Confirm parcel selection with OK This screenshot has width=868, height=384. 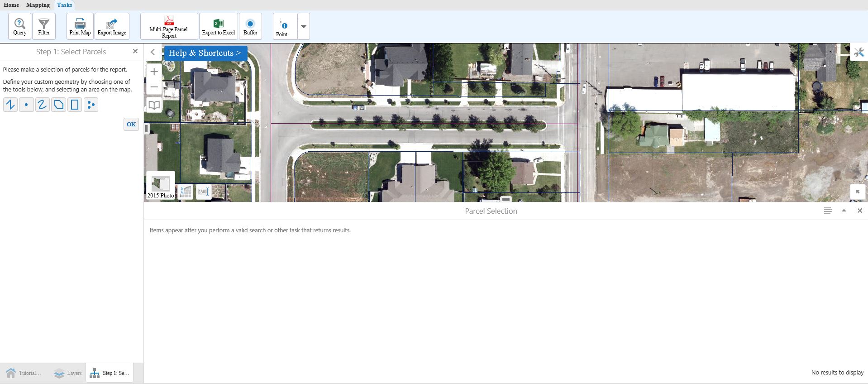[131, 124]
